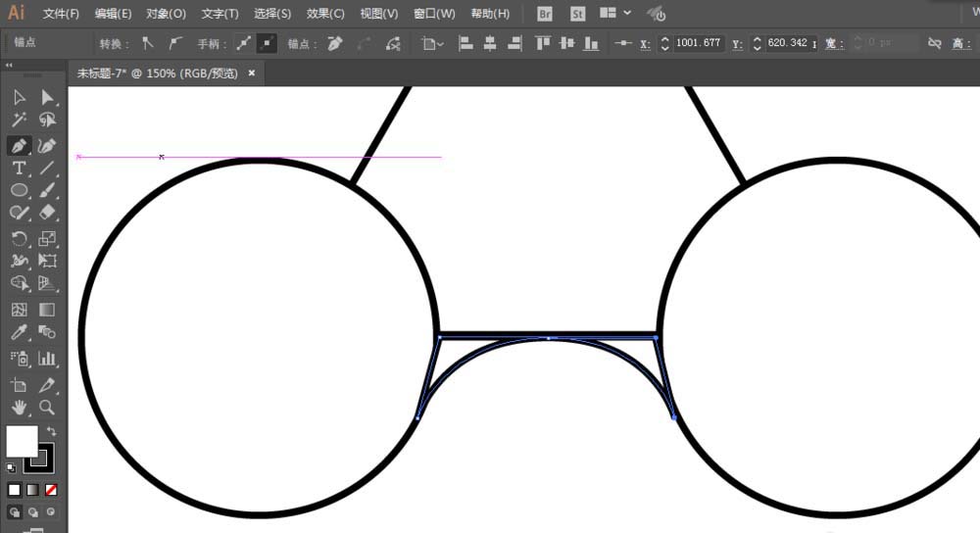
Task: Select the Free Transform tool
Action: click(x=47, y=261)
